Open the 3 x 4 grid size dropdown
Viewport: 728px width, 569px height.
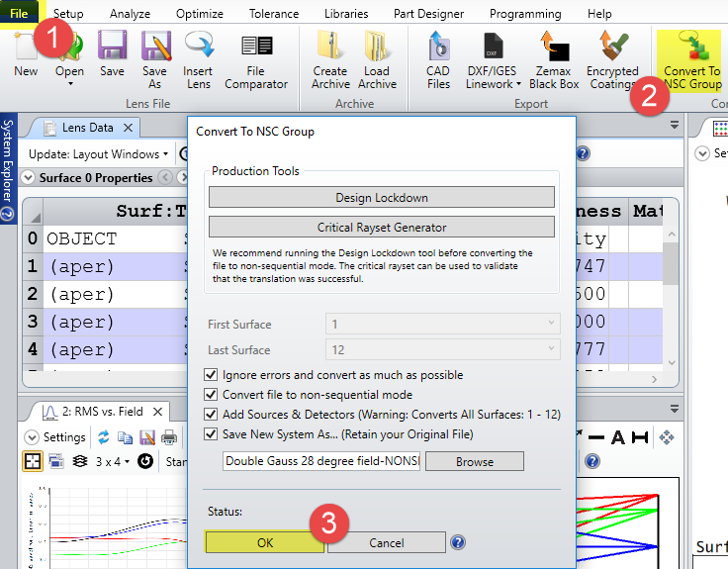(113, 462)
